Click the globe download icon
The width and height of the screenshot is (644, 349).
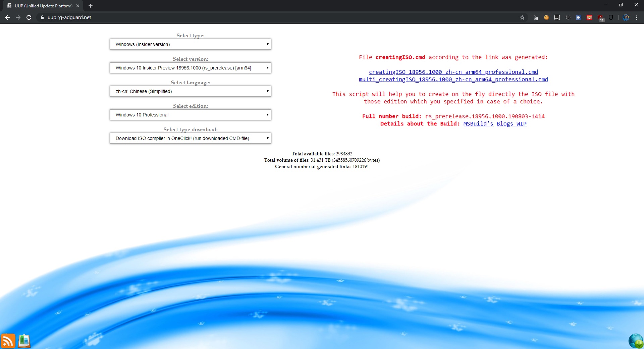tap(636, 341)
